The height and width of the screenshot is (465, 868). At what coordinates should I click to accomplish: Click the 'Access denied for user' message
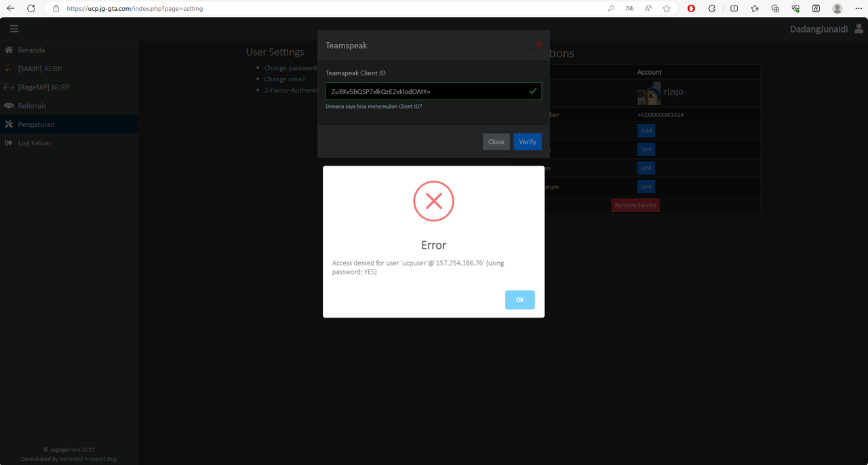click(x=419, y=267)
